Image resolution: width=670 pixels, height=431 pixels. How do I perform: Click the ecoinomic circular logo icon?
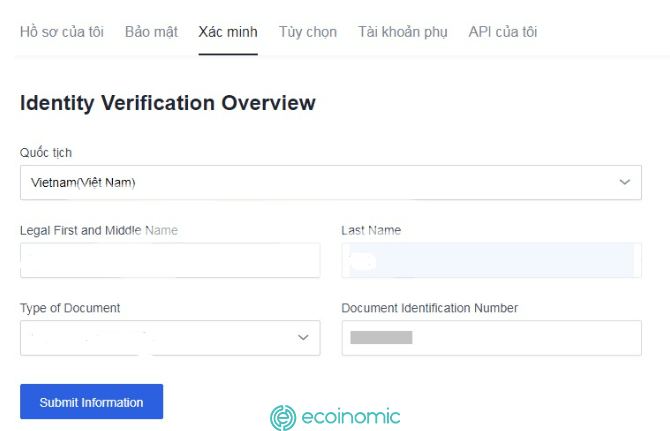pyautogui.click(x=283, y=417)
